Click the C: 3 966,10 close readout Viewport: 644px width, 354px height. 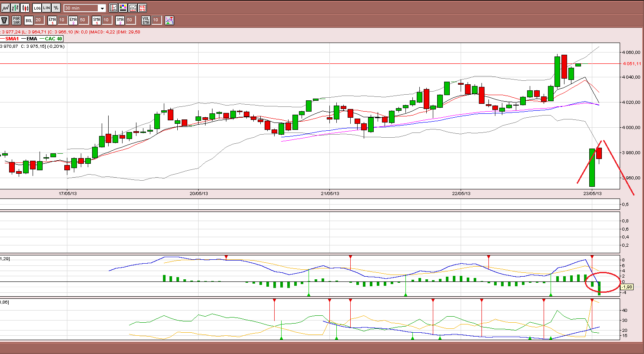point(61,32)
